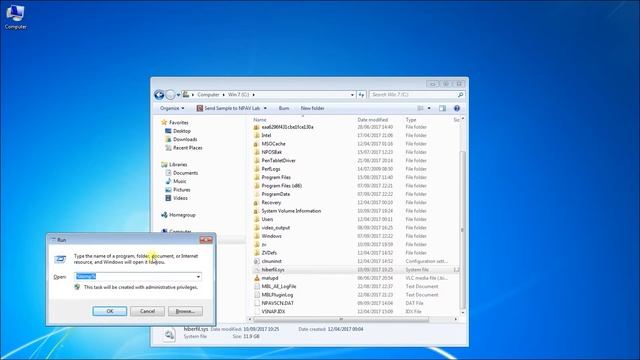Close the Run dialog

pyautogui.click(x=206, y=240)
